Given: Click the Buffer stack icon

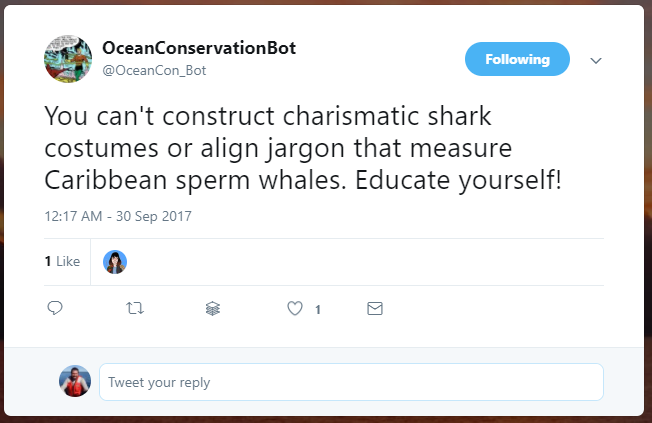Looking at the screenshot, I should 212,309.
